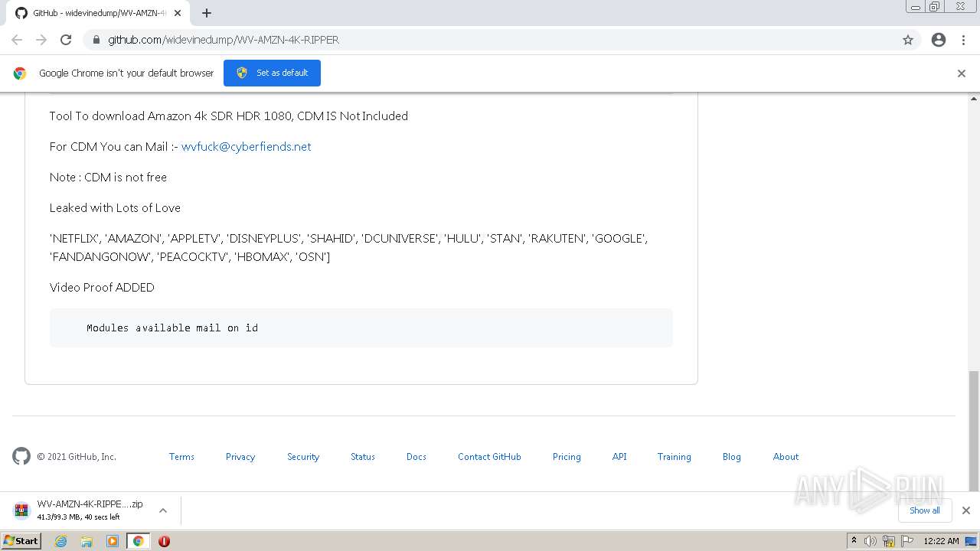This screenshot has width=980, height=551.
Task: Set Chrome as default browser
Action: click(x=272, y=73)
